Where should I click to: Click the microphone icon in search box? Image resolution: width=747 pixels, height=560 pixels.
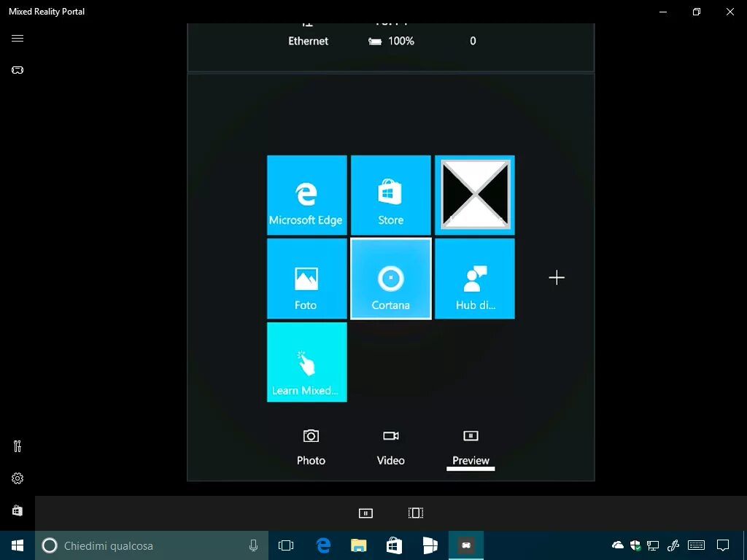pos(253,545)
